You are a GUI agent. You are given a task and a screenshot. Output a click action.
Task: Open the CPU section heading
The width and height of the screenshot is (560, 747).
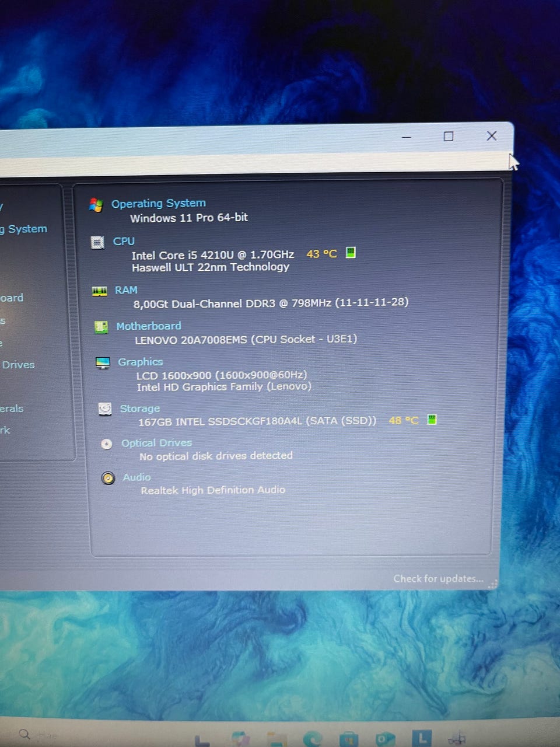click(124, 241)
